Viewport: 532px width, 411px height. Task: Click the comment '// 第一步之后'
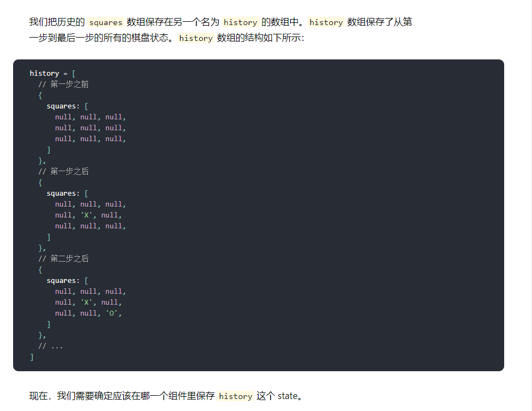click(63, 171)
